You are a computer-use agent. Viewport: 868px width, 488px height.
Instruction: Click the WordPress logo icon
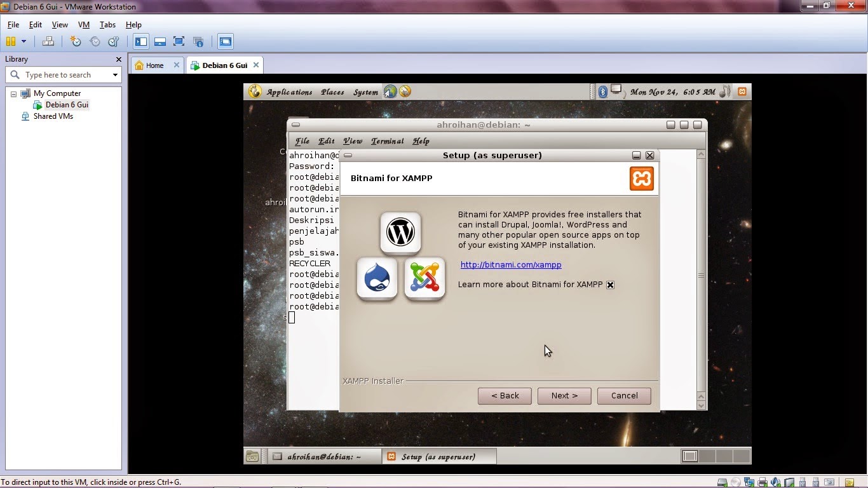[400, 233]
